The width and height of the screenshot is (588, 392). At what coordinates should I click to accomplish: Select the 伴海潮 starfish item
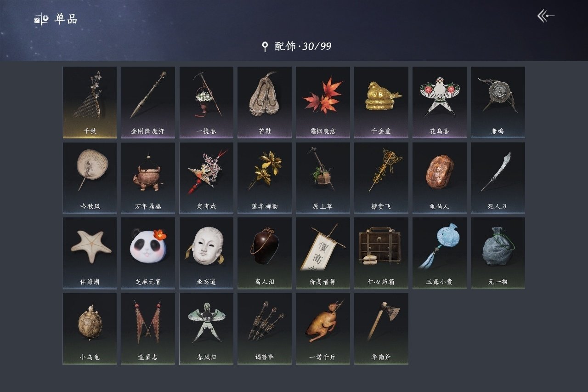click(x=90, y=253)
